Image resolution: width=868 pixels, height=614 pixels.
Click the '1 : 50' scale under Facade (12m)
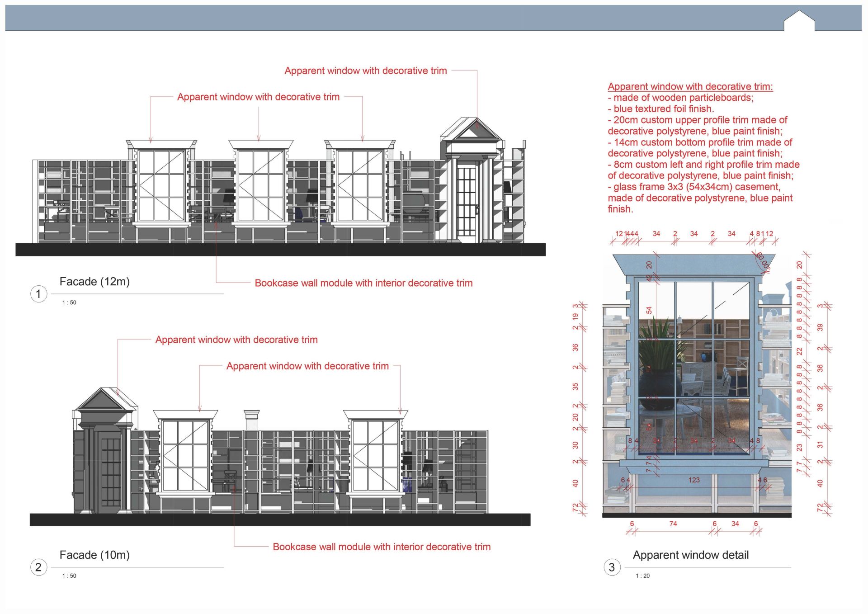[69, 302]
